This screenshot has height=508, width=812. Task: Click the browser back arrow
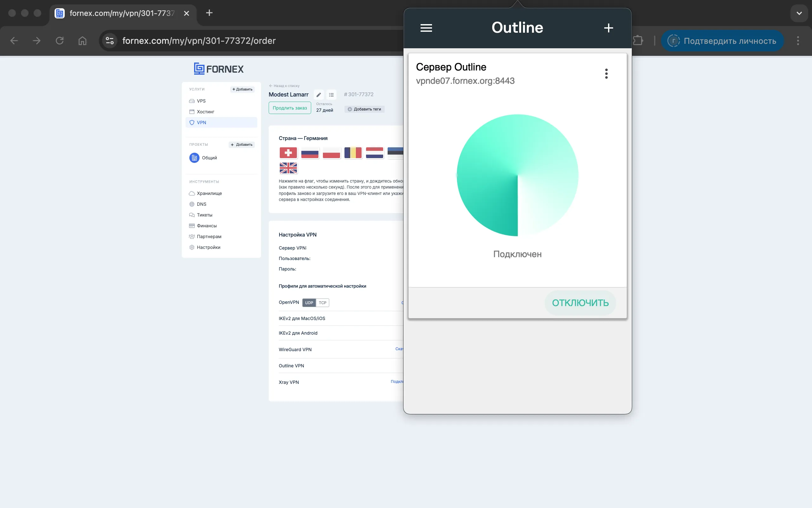tap(14, 41)
